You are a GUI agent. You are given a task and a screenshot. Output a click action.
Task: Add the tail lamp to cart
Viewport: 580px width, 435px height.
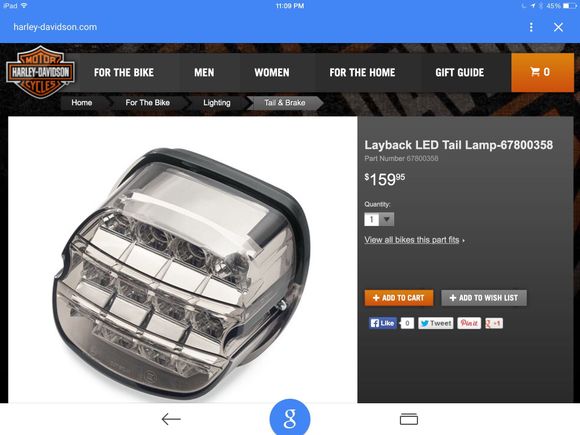click(x=399, y=298)
